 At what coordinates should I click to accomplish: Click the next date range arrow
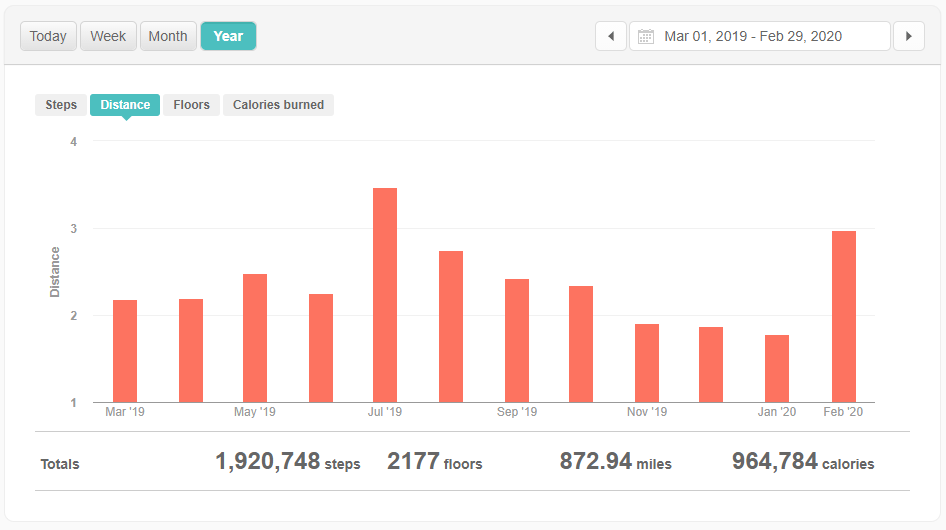(x=908, y=36)
